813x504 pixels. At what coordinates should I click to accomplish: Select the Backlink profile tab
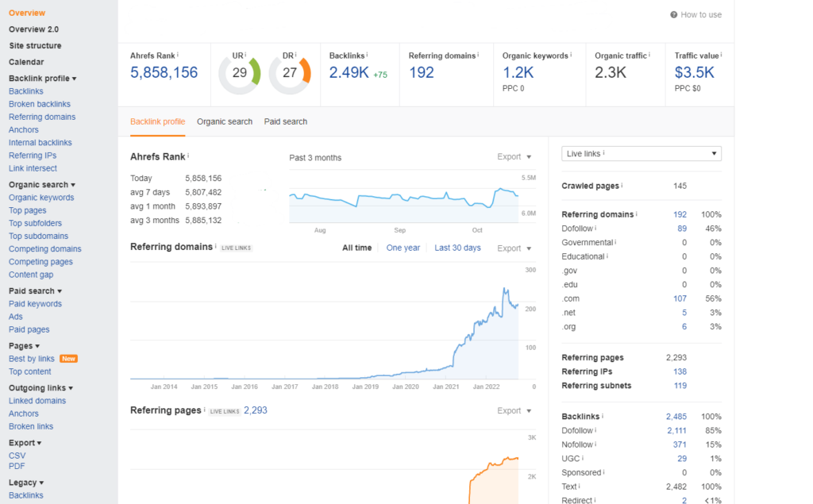point(158,121)
